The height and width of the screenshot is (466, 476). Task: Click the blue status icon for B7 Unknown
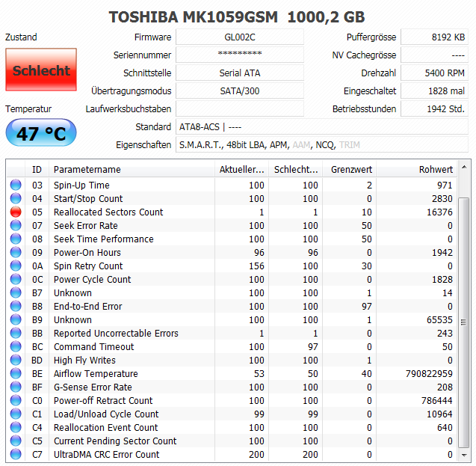click(16, 293)
